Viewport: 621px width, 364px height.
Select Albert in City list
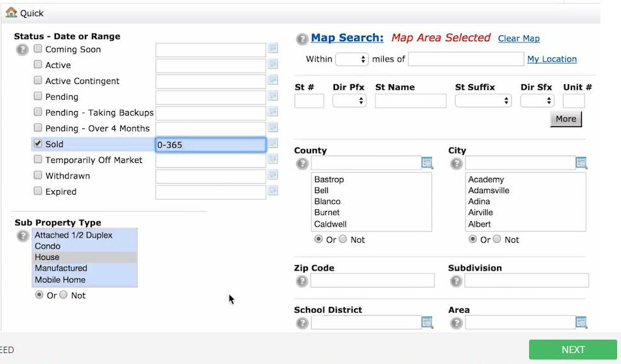point(525,224)
